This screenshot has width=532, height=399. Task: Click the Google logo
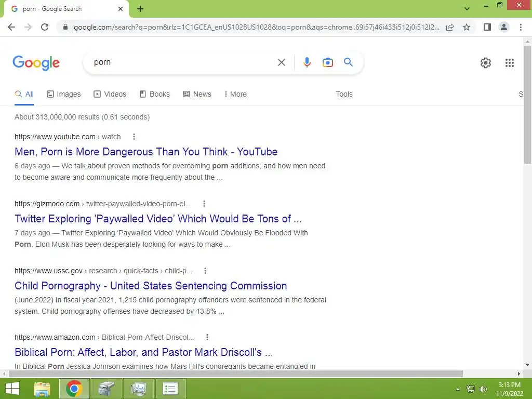(36, 63)
